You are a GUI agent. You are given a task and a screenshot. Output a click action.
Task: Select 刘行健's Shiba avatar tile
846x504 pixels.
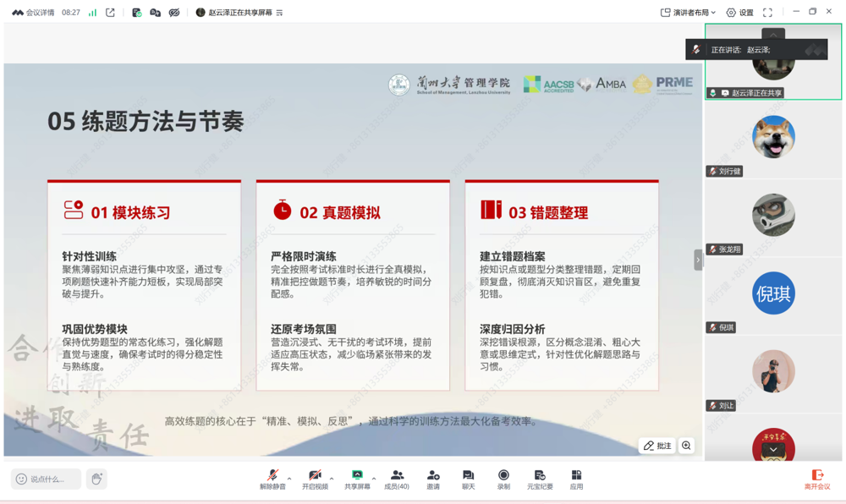(773, 138)
